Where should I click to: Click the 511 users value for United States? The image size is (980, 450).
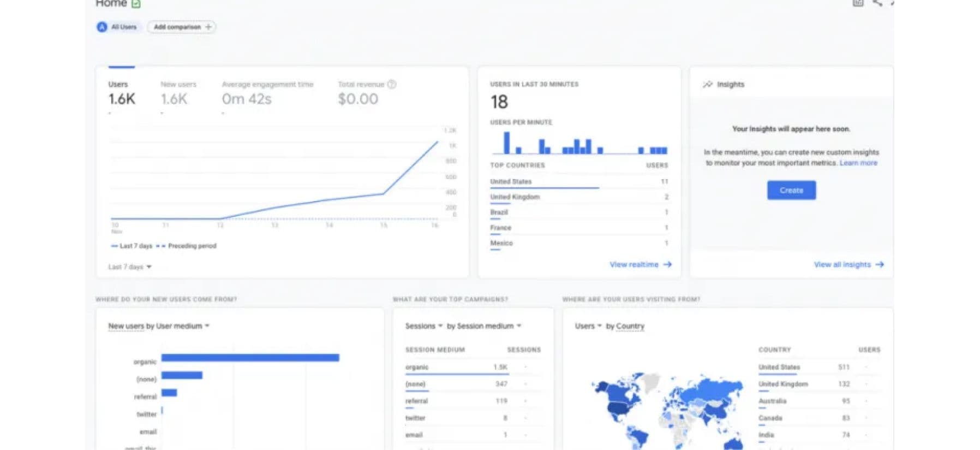coord(844,368)
